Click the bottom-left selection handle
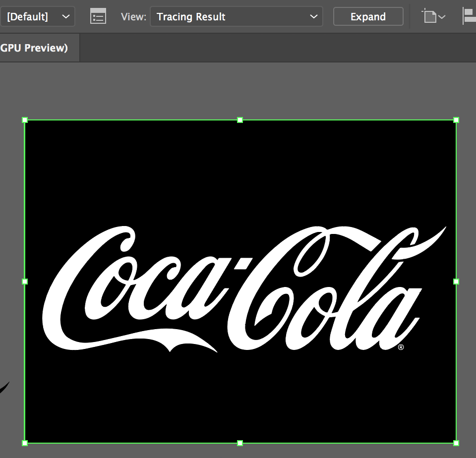The width and height of the screenshot is (476, 458). point(25,443)
